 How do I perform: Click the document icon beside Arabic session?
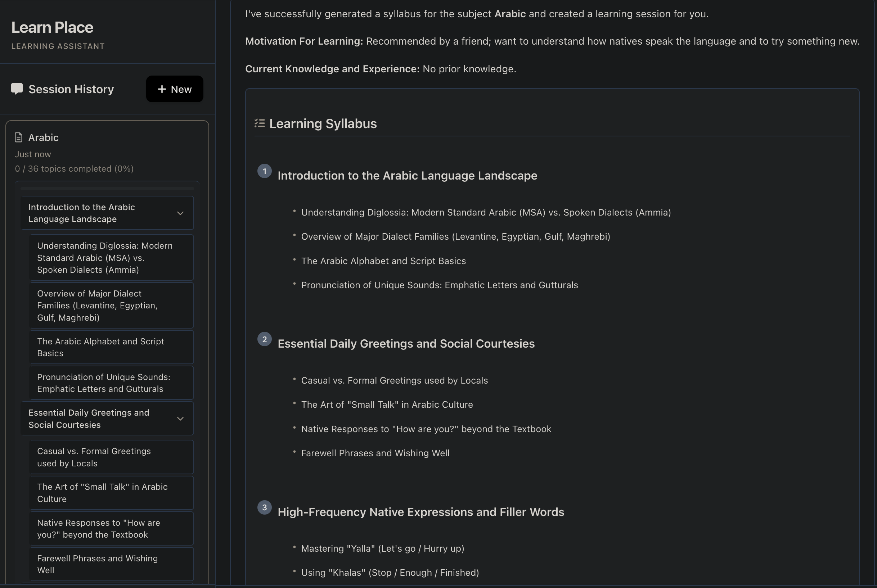pos(18,137)
